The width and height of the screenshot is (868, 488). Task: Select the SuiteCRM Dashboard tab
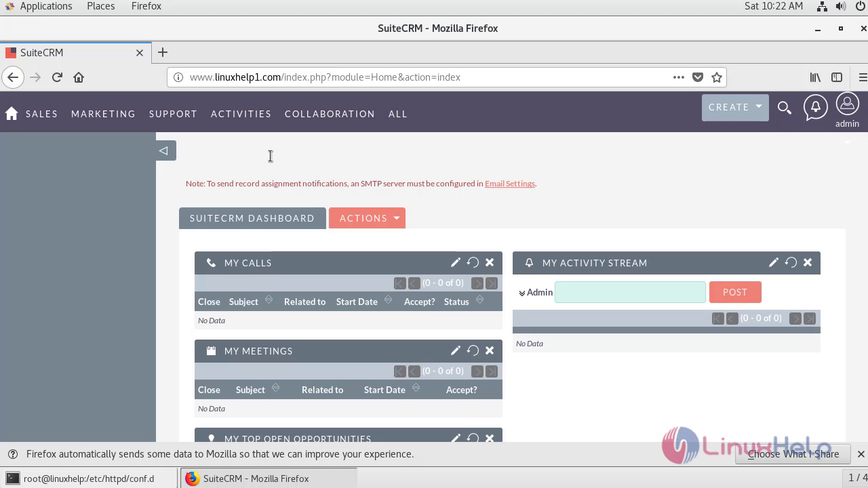(x=252, y=218)
